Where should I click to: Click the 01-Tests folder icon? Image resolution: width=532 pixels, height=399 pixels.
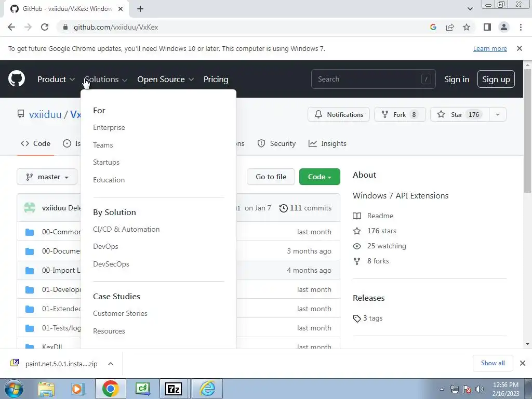coord(30,328)
